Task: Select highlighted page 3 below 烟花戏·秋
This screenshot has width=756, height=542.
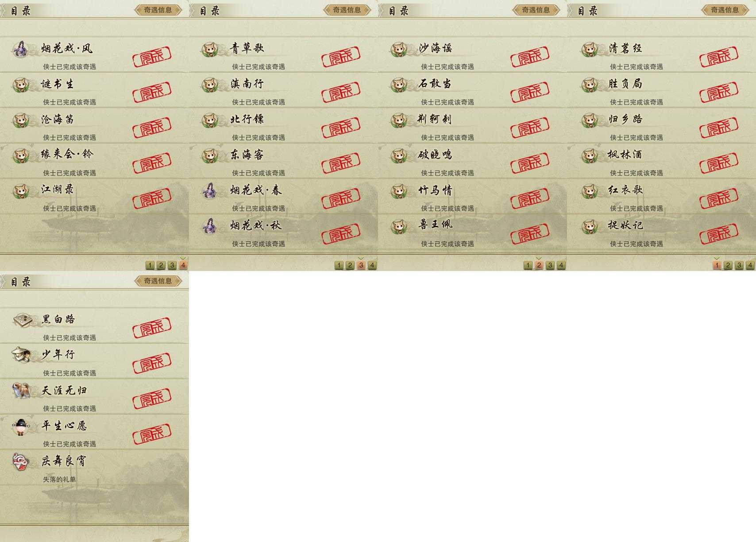Action: coord(361,265)
